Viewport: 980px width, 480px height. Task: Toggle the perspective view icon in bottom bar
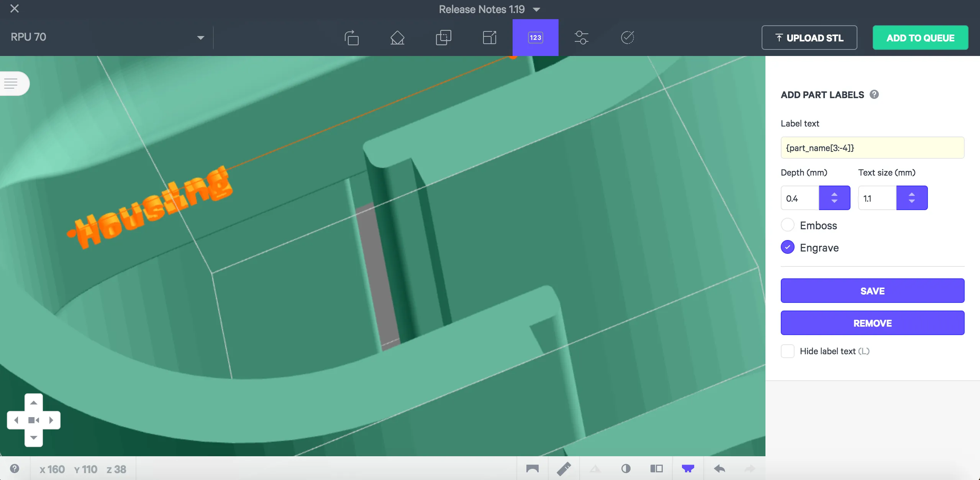[533, 468]
